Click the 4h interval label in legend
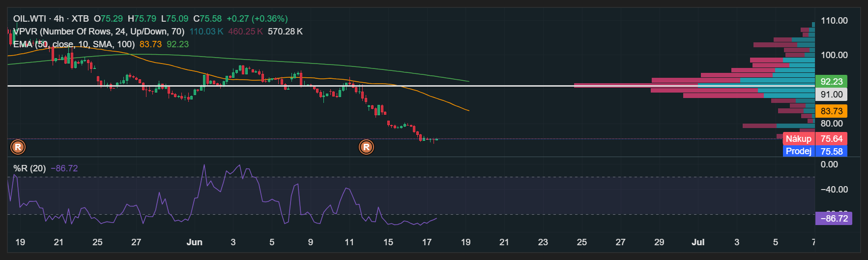The width and height of the screenshot is (868, 260). click(59, 19)
